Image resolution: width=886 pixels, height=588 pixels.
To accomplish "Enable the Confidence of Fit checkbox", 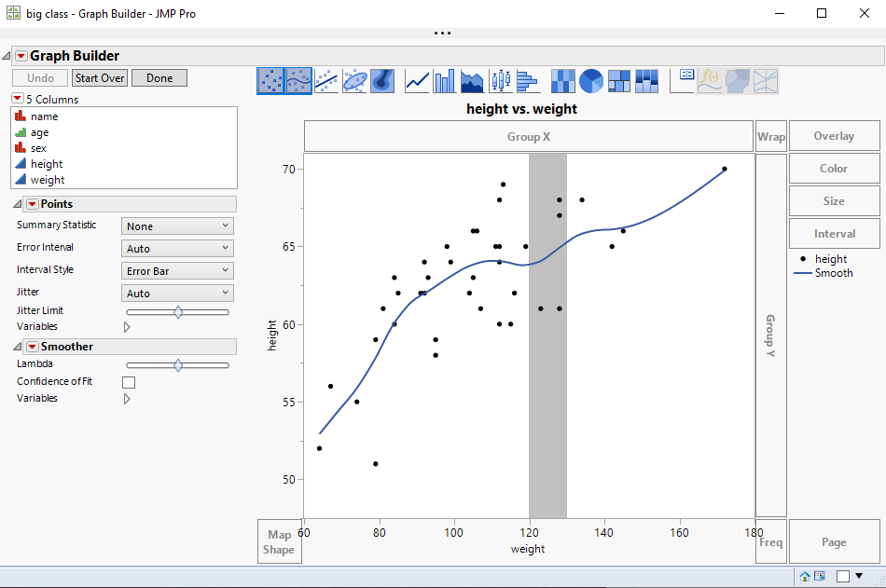I will [129, 381].
